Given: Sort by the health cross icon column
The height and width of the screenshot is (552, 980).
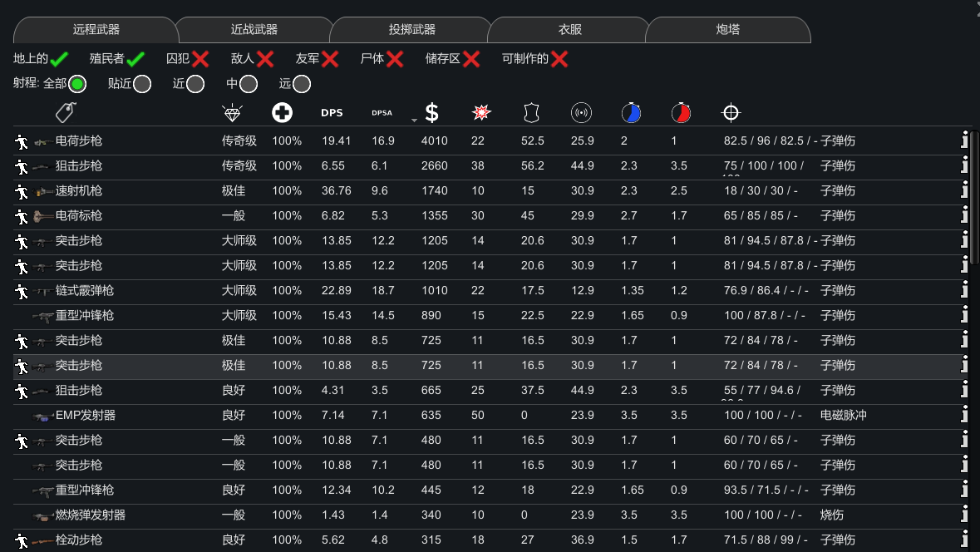Looking at the screenshot, I should pyautogui.click(x=282, y=112).
